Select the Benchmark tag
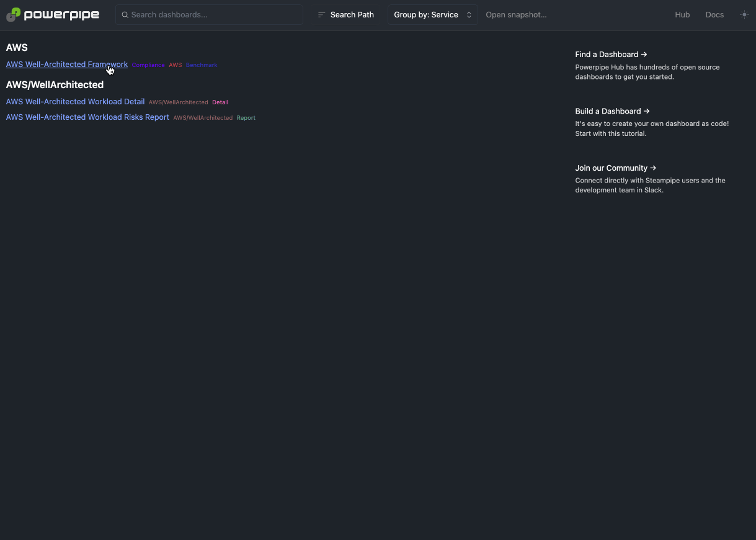Screen dimensions: 756x540 coord(201,65)
